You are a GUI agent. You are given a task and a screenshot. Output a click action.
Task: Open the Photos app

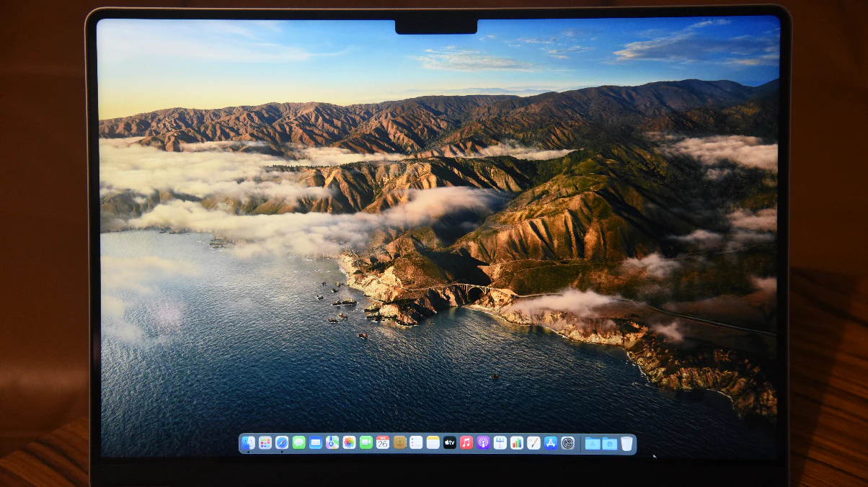tap(349, 443)
